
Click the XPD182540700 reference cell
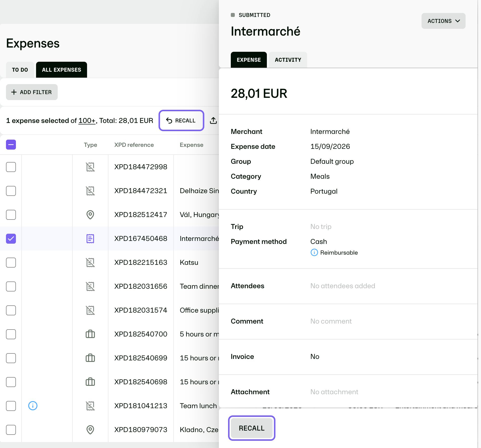tap(141, 334)
